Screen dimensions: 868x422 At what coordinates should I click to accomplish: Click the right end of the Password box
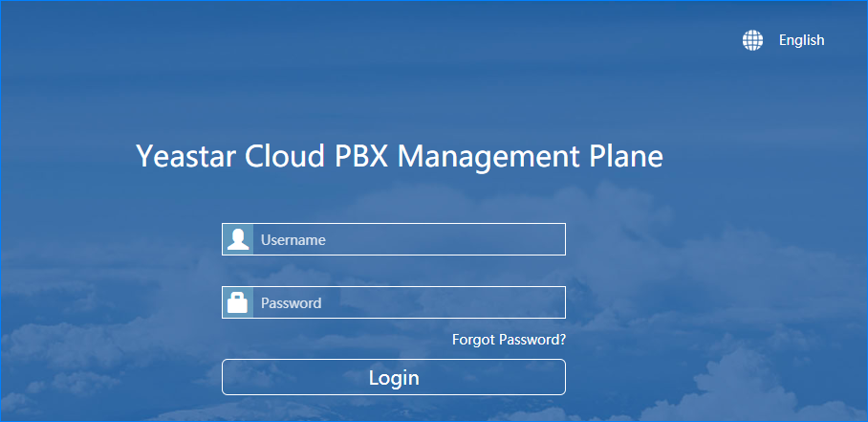tap(554, 302)
